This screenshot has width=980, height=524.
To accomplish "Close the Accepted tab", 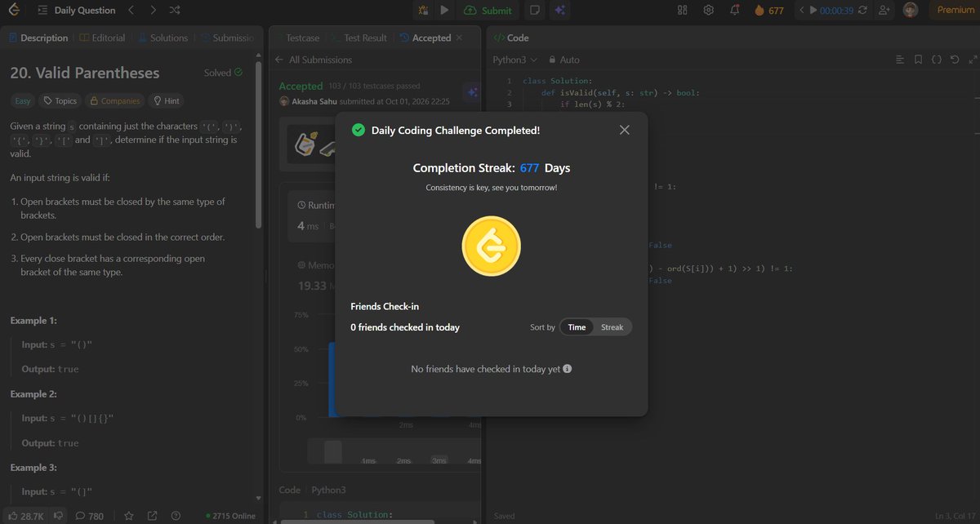I will point(458,38).
